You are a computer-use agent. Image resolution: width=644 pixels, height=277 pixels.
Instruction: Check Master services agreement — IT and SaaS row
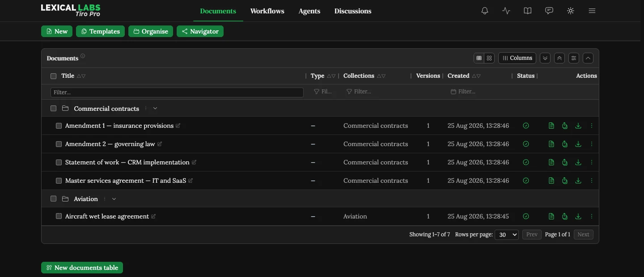(59, 181)
